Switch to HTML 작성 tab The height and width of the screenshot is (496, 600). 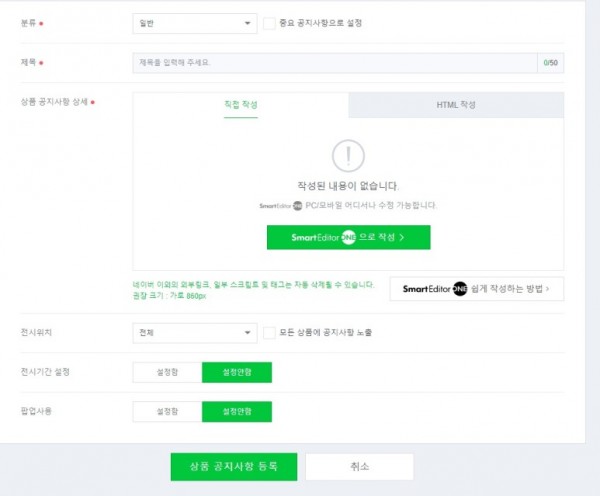(456, 105)
